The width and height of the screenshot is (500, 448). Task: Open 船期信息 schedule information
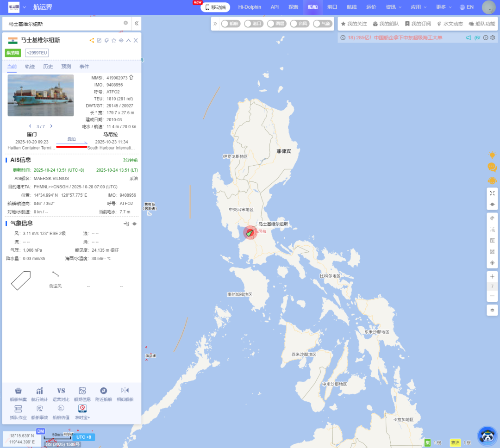tap(82, 394)
